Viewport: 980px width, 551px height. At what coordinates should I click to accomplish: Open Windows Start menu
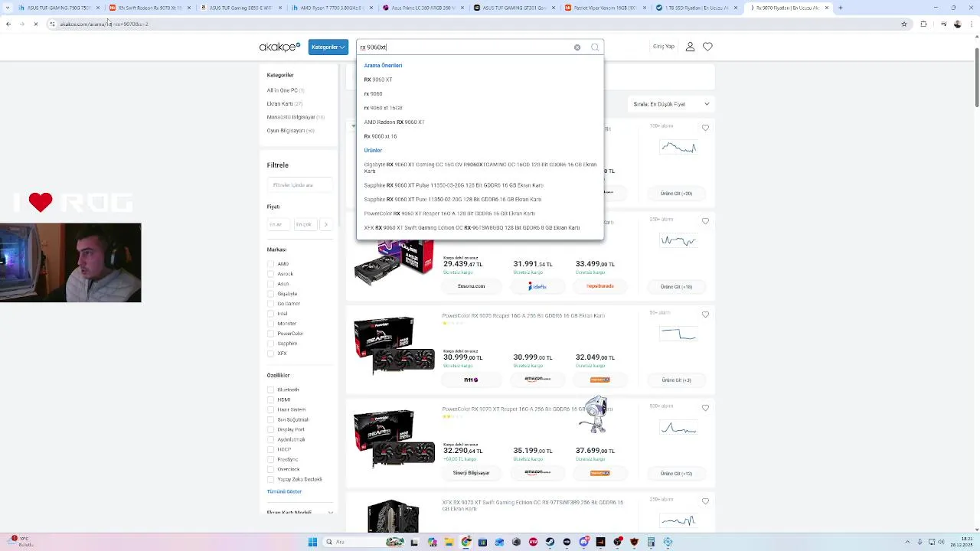(x=312, y=542)
